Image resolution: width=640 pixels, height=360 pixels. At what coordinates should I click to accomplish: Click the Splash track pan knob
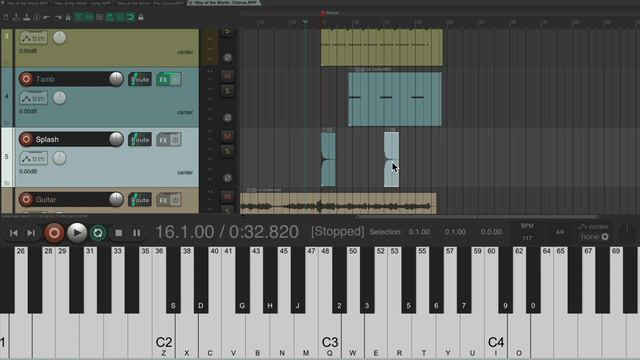[60, 158]
